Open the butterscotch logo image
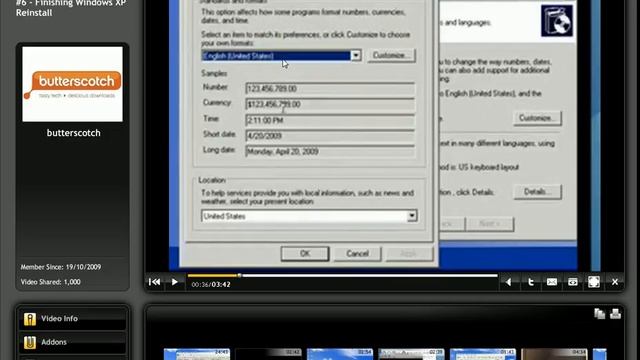 click(x=72, y=84)
